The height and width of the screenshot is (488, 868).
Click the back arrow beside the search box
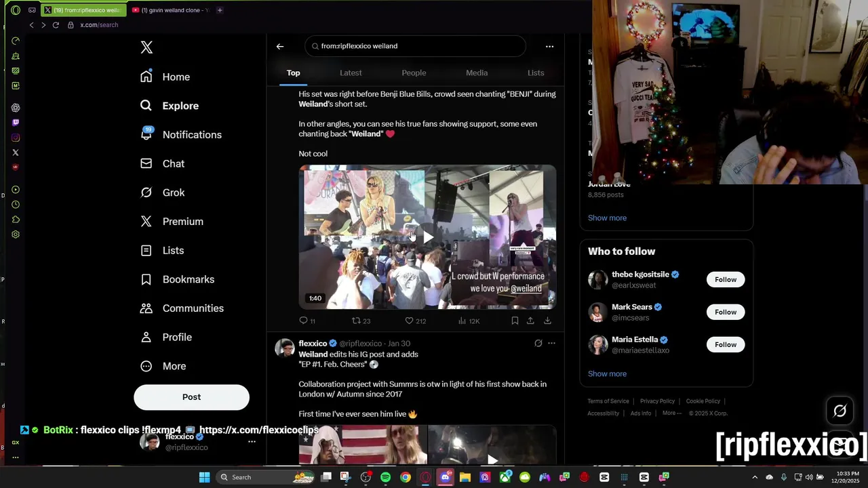(280, 46)
